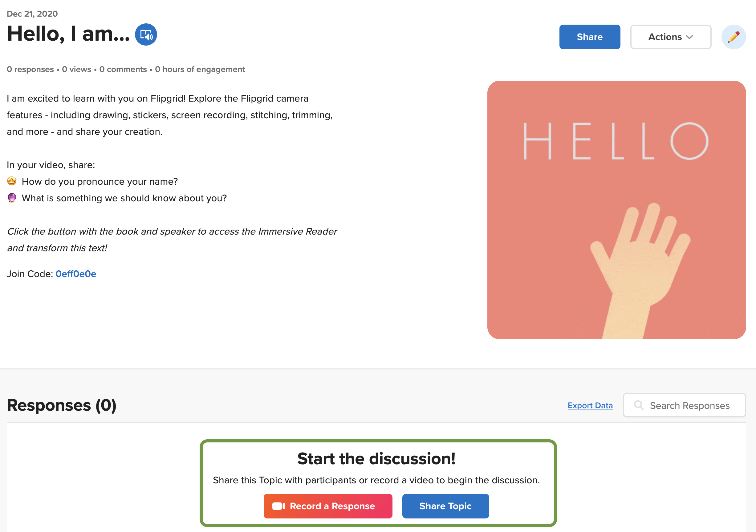Viewport: 756px width, 532px height.
Task: Click the 0 views counter
Action: tap(76, 69)
